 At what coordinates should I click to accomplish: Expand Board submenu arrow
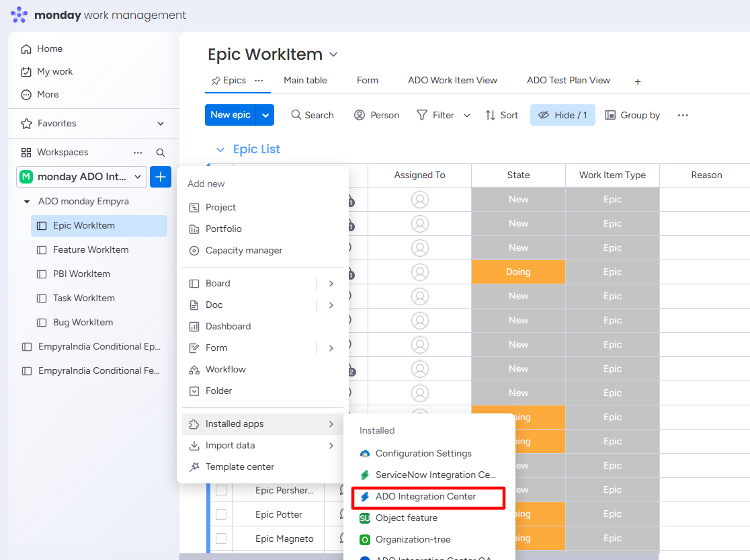coord(331,284)
